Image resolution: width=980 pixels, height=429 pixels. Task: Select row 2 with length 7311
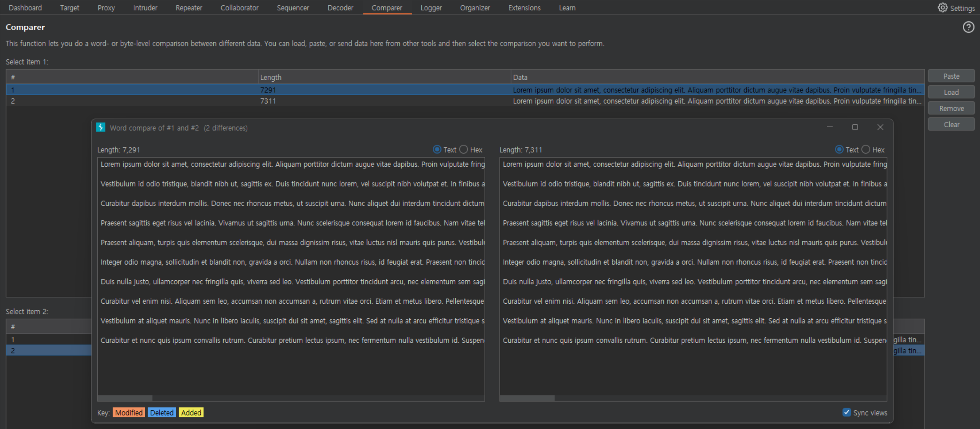coord(268,101)
